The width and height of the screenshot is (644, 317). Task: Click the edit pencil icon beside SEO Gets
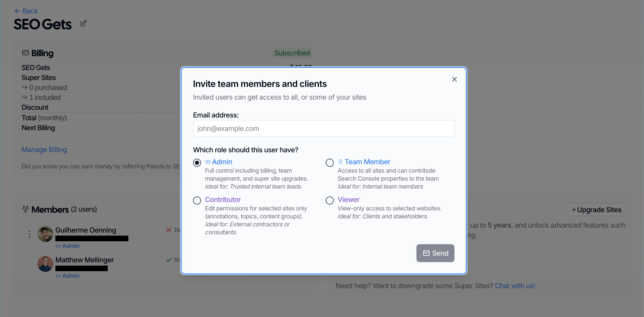pyautogui.click(x=83, y=23)
